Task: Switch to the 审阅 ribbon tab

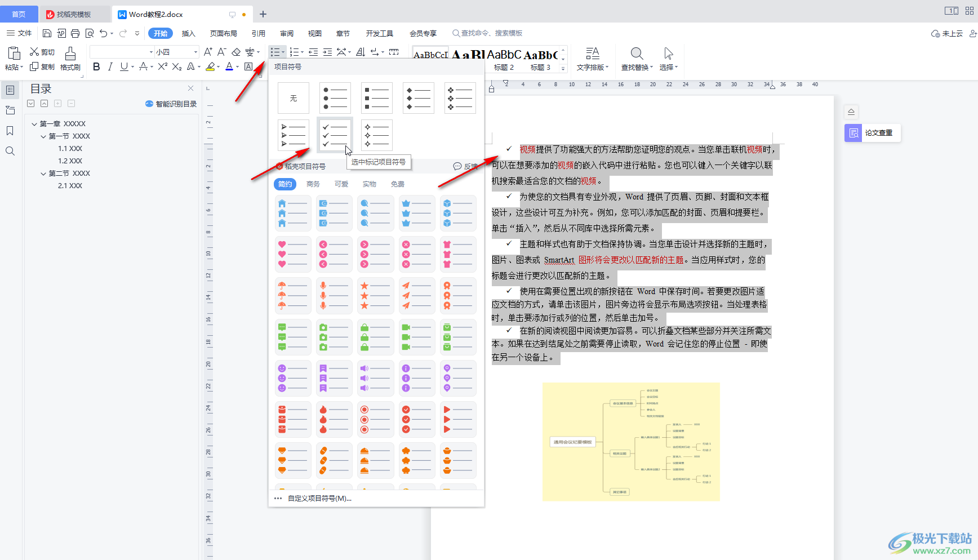Action: point(287,33)
